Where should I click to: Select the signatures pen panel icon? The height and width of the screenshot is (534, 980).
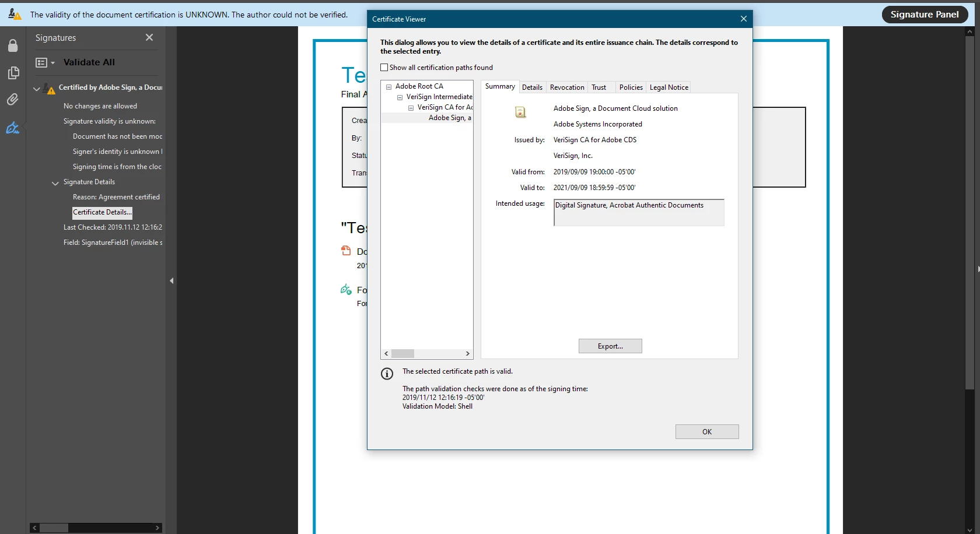click(x=13, y=128)
